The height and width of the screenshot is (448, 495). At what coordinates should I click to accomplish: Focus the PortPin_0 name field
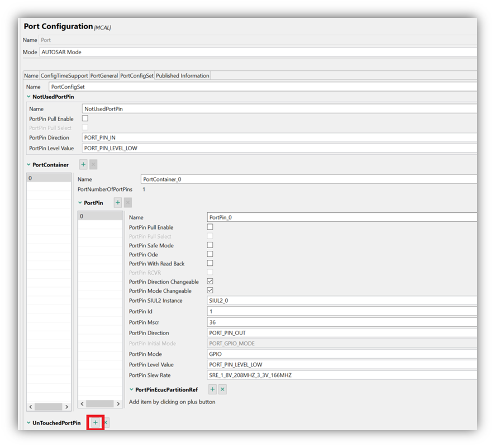[342, 217]
